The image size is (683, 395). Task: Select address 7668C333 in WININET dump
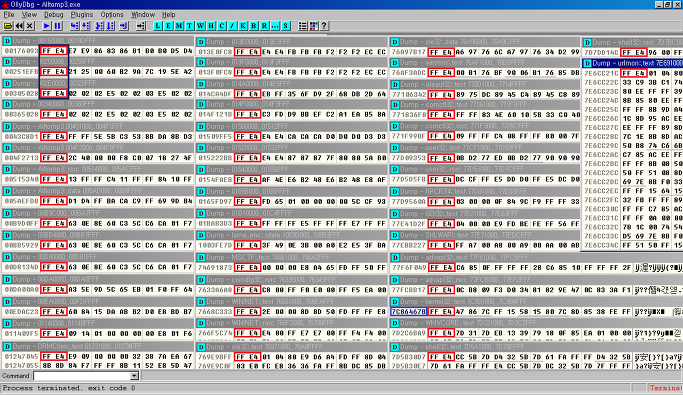215,311
